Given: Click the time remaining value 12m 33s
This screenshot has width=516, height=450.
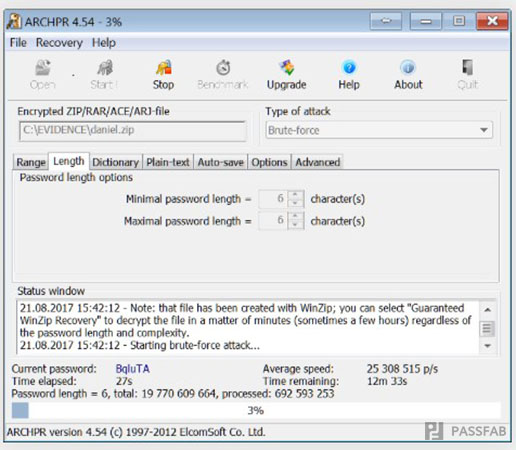Looking at the screenshot, I should tap(387, 381).
